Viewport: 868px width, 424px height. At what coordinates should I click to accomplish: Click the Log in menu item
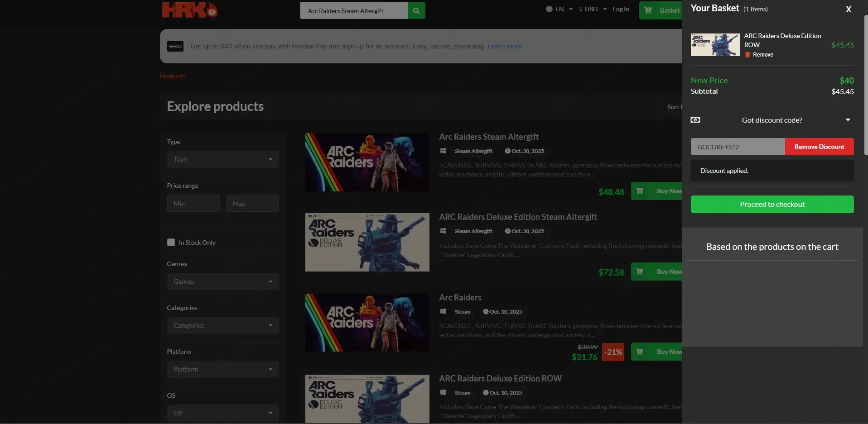[621, 9]
